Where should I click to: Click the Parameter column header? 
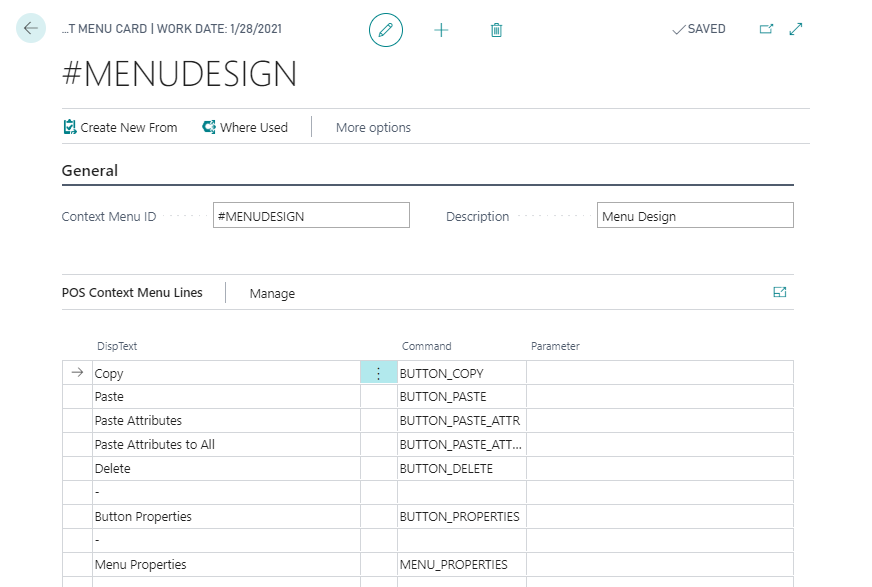555,346
